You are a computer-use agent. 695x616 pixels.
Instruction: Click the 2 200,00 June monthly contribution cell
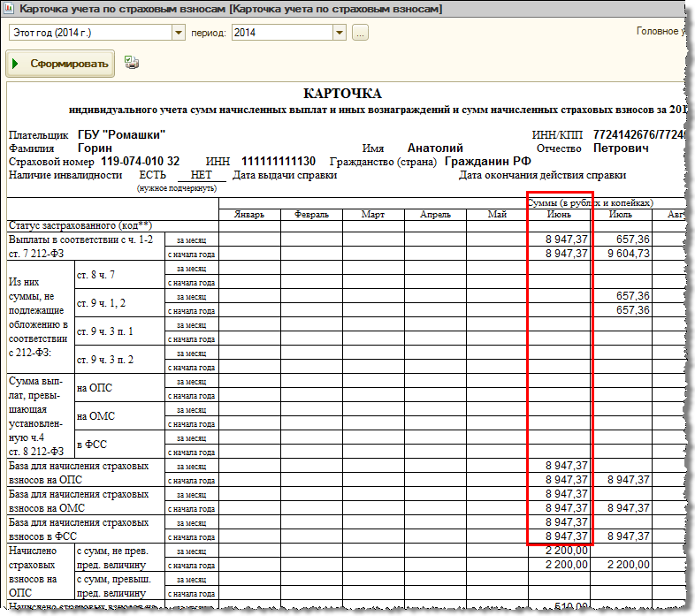pos(560,551)
